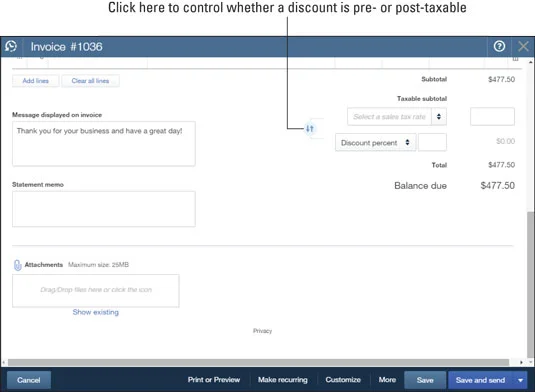Click the sales tax amount field

click(492, 117)
